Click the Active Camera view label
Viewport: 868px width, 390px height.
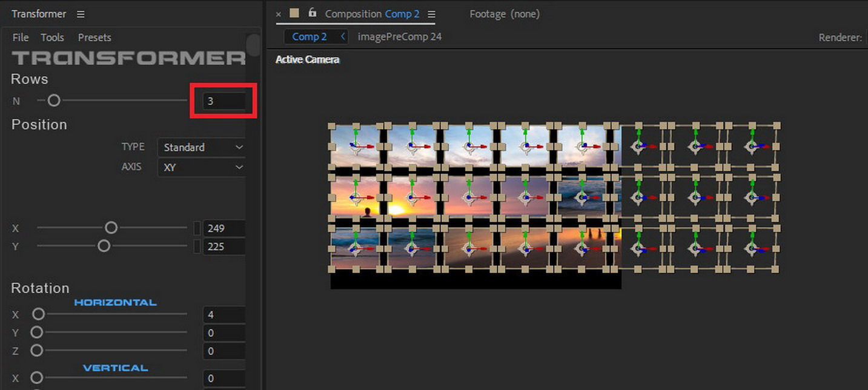coord(308,59)
